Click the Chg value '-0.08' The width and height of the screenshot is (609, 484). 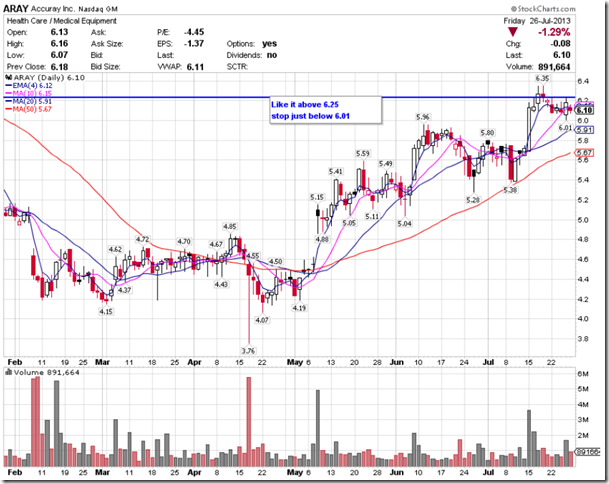[x=560, y=44]
